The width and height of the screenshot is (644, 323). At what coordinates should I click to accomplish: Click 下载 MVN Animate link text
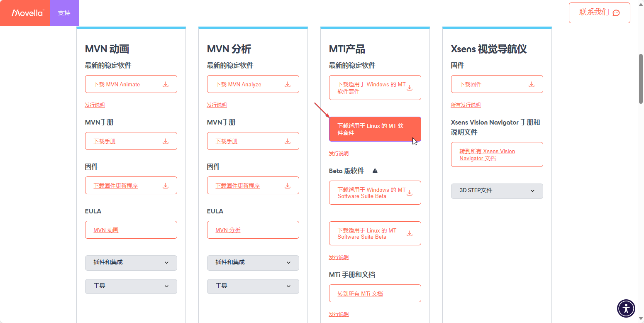point(117,84)
